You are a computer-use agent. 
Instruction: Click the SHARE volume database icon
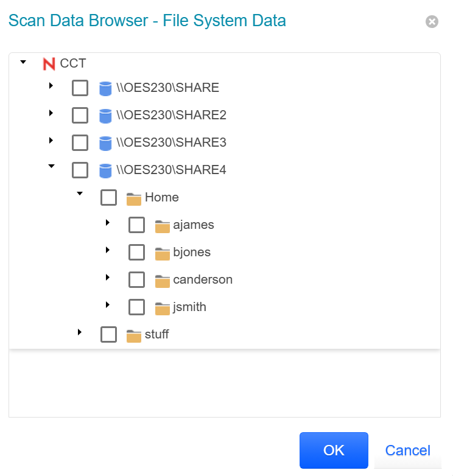pyautogui.click(x=105, y=88)
